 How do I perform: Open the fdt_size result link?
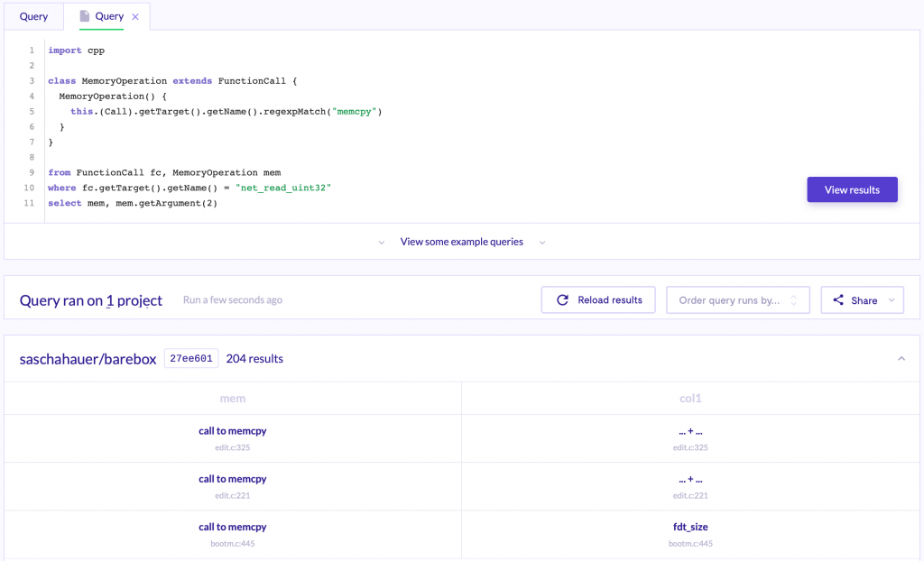point(691,527)
